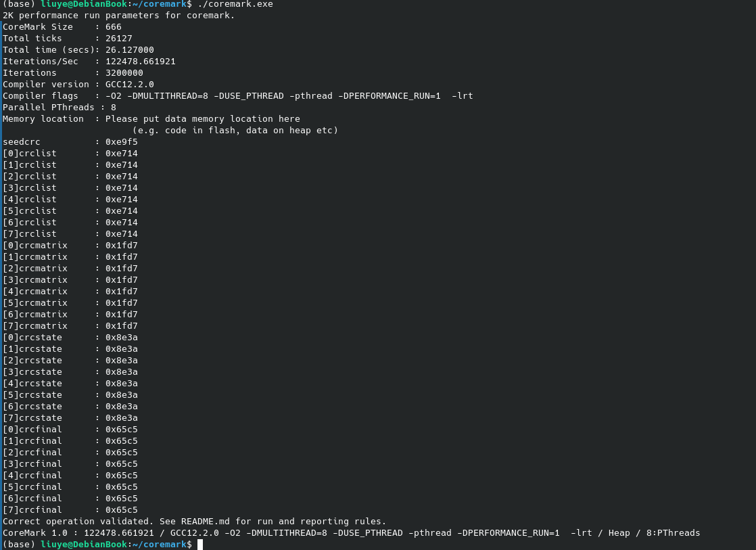Click the Iterations/Sec value 122478.661921 near the top

(140, 62)
